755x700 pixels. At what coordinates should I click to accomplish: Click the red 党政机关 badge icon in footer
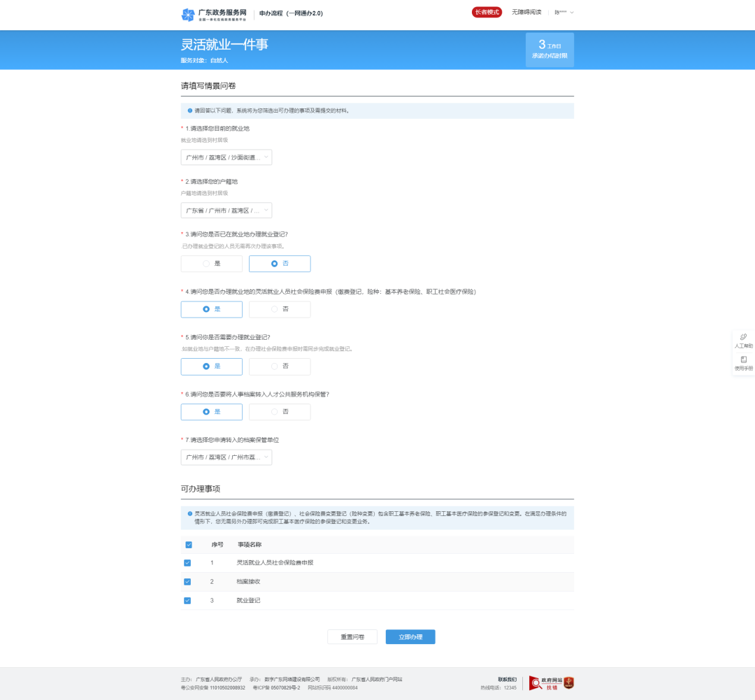(569, 683)
